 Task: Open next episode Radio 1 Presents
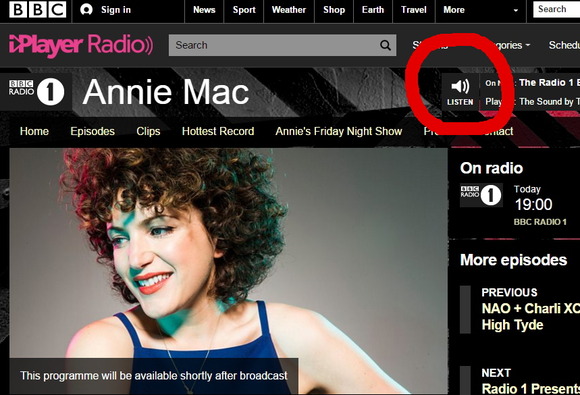tap(530, 388)
